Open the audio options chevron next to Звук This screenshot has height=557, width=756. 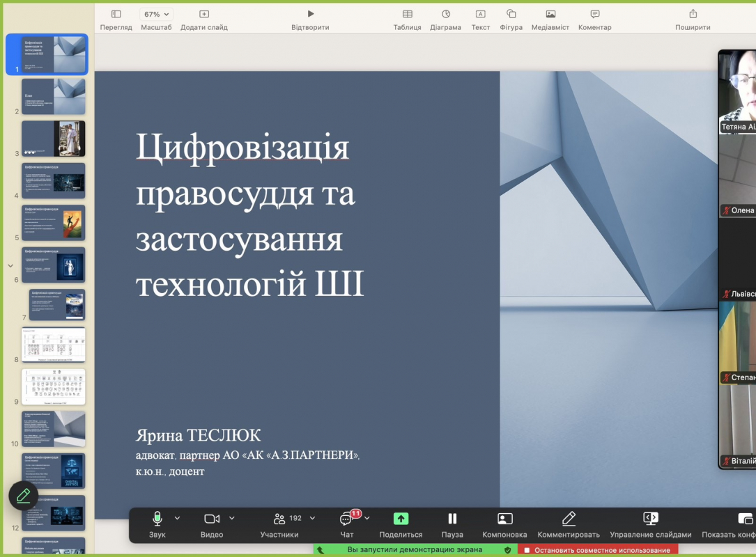[x=175, y=519]
